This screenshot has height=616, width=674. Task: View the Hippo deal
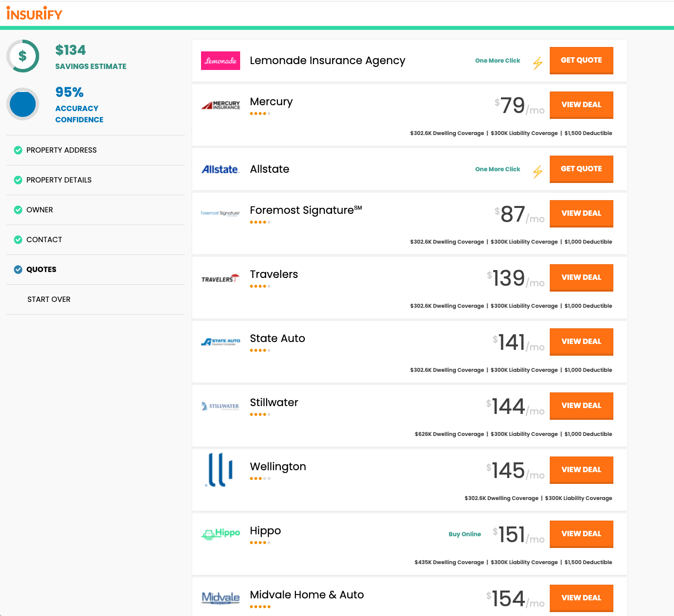(x=581, y=534)
